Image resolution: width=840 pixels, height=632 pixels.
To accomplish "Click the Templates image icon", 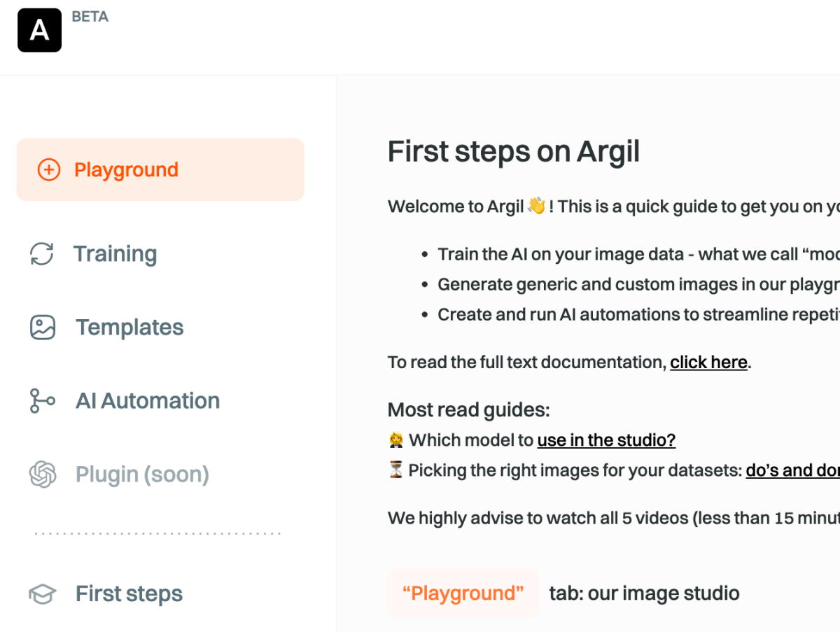I will [43, 327].
